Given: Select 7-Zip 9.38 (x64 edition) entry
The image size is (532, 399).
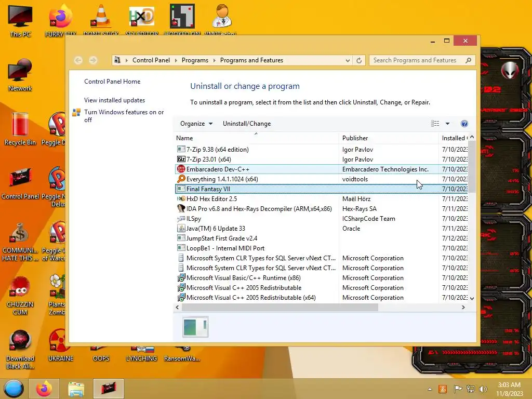Looking at the screenshot, I should tap(321, 150).
